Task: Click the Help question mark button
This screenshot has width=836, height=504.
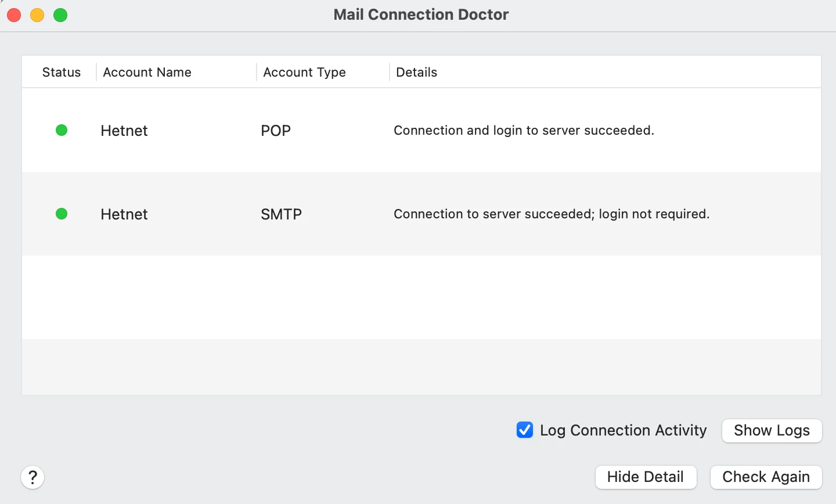Action: (33, 477)
